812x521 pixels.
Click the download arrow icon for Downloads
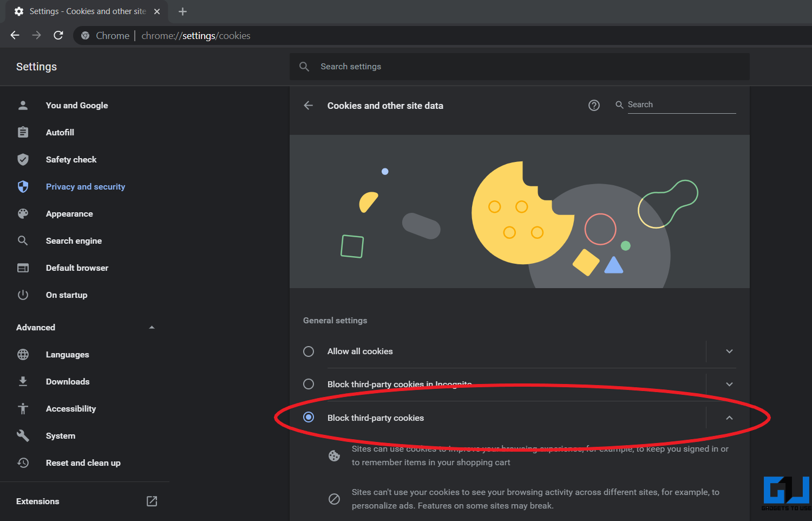[x=23, y=381]
